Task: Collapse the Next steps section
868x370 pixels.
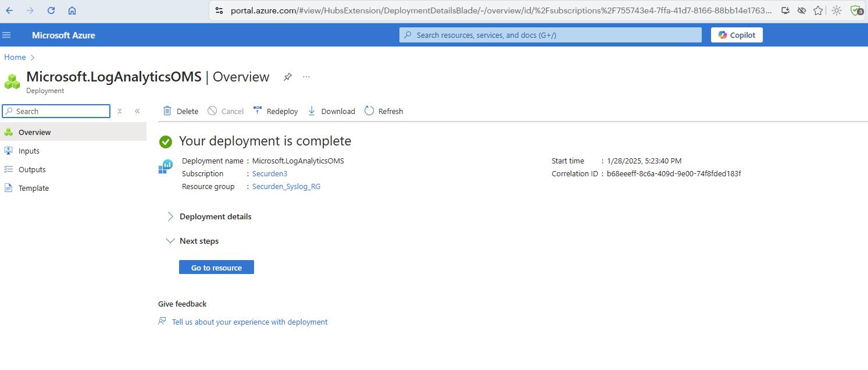Action: 192,241
